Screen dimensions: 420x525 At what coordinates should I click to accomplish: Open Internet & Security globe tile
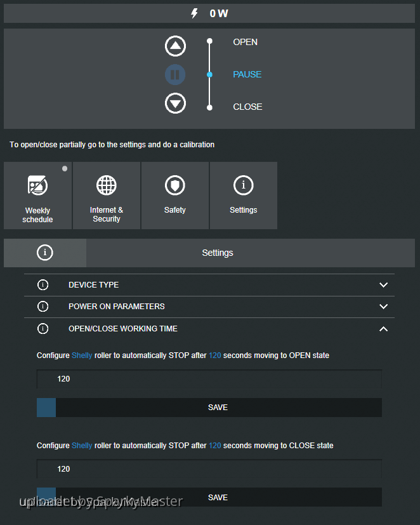point(107,196)
